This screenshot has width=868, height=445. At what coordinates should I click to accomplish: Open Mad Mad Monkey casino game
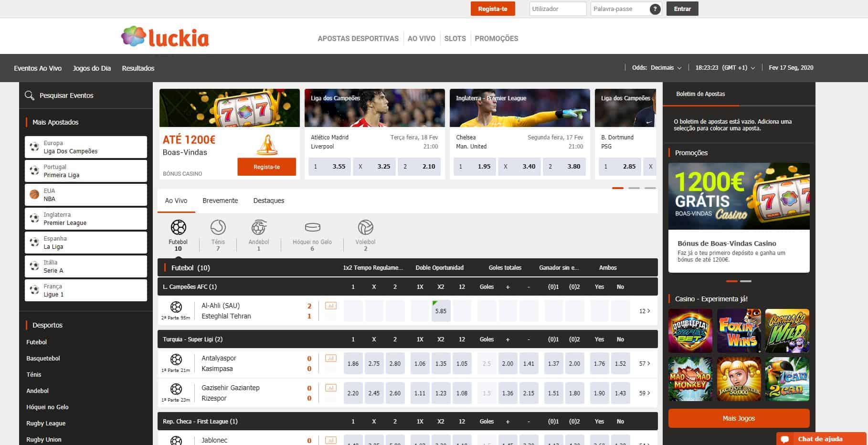point(690,379)
